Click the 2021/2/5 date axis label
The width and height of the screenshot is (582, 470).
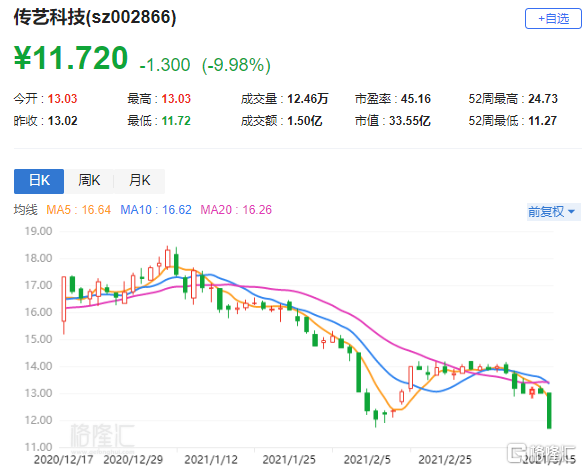click(367, 460)
